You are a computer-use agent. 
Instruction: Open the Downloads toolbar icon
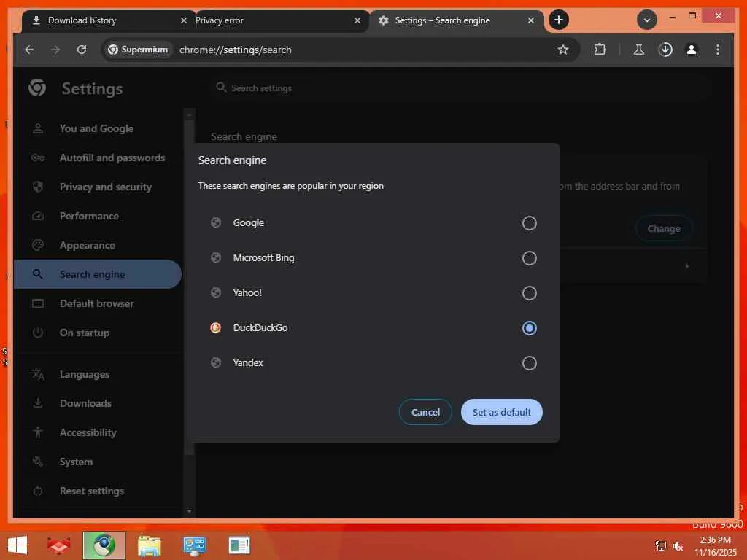pyautogui.click(x=665, y=50)
